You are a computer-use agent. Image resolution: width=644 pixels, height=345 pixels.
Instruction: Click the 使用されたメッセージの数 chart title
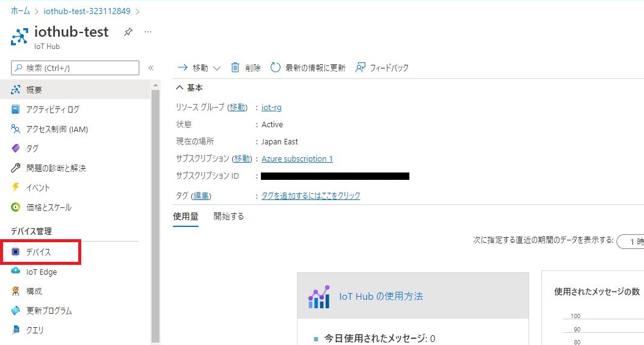click(x=597, y=292)
